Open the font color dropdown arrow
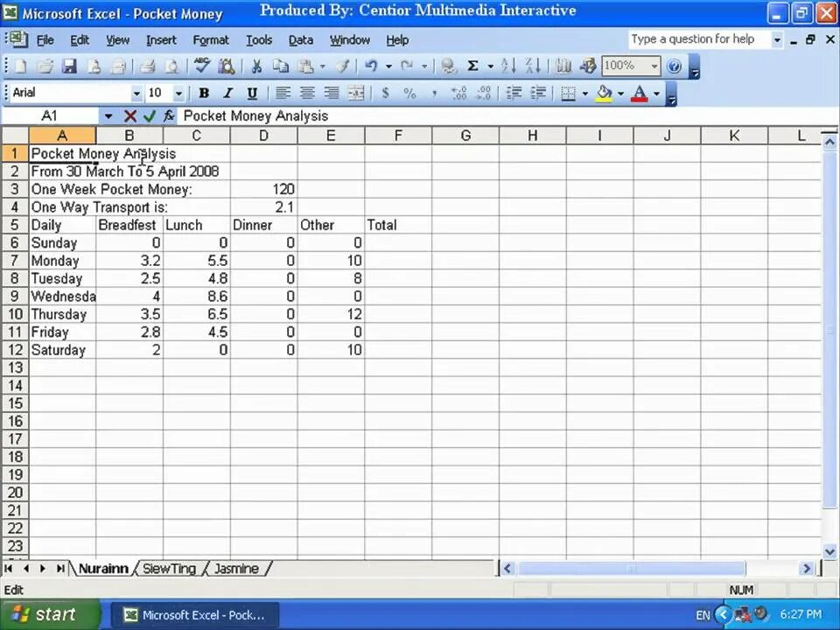Viewport: 840px width, 630px height. point(657,94)
